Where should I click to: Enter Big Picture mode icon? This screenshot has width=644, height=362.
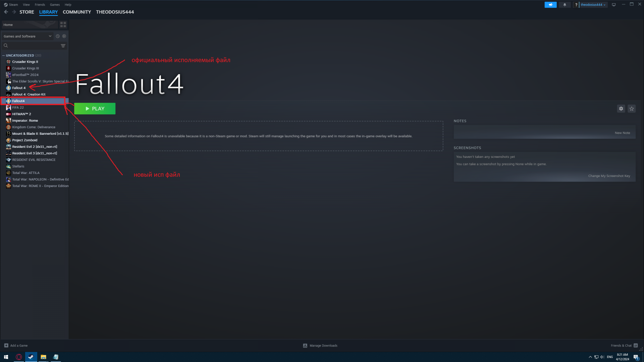[614, 5]
